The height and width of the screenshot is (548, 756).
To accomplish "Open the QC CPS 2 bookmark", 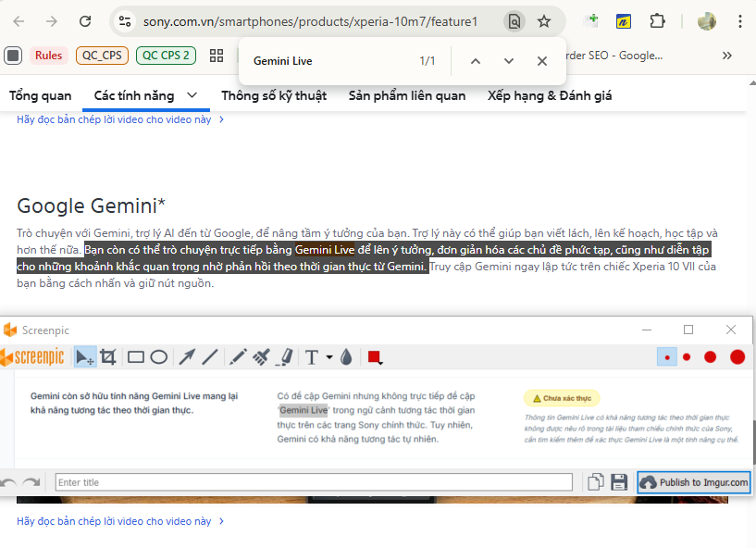I will [166, 56].
